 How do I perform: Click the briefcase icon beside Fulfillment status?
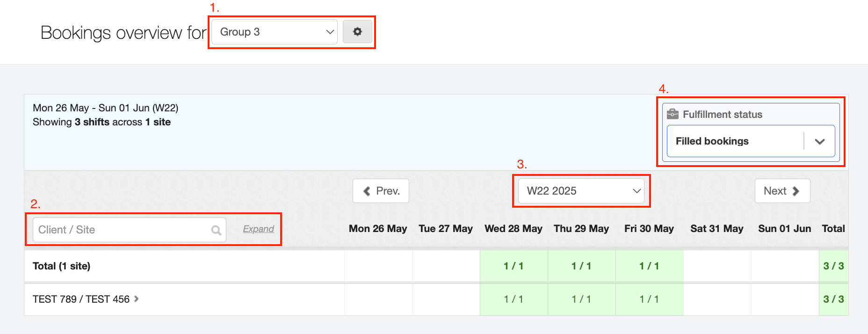[673, 114]
